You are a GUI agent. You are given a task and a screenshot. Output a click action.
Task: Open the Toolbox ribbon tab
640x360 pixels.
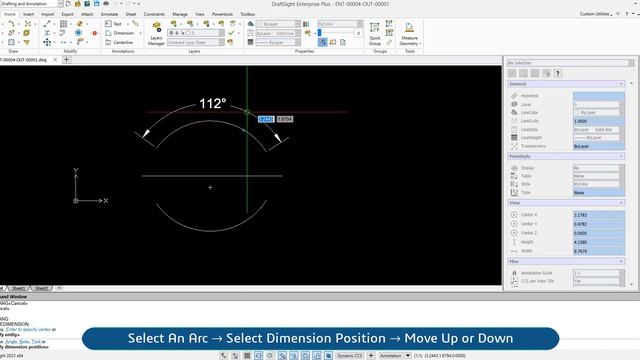coord(247,14)
